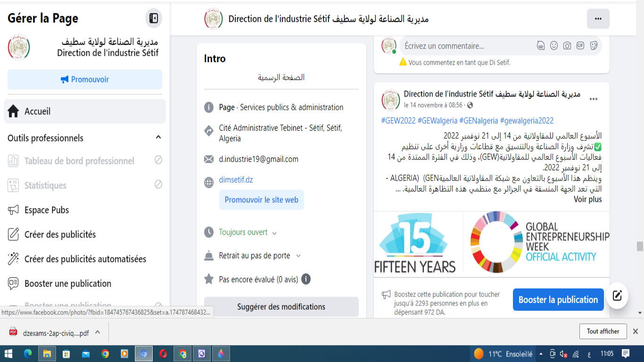This screenshot has width=644, height=362.
Task: Expand the Retrait au pas de porte dropdown
Action: click(298, 256)
